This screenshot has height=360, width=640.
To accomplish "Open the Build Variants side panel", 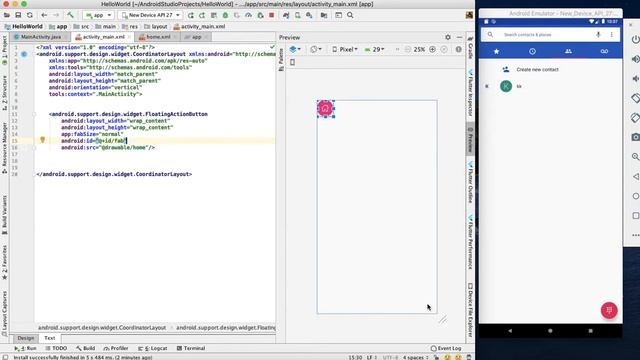I will tap(4, 214).
